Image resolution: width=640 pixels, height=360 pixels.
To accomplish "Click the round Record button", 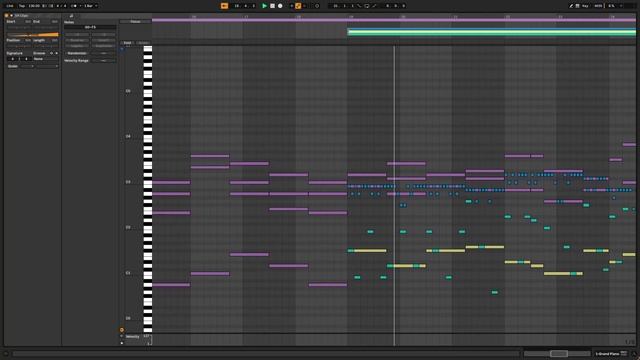I will click(280, 6).
